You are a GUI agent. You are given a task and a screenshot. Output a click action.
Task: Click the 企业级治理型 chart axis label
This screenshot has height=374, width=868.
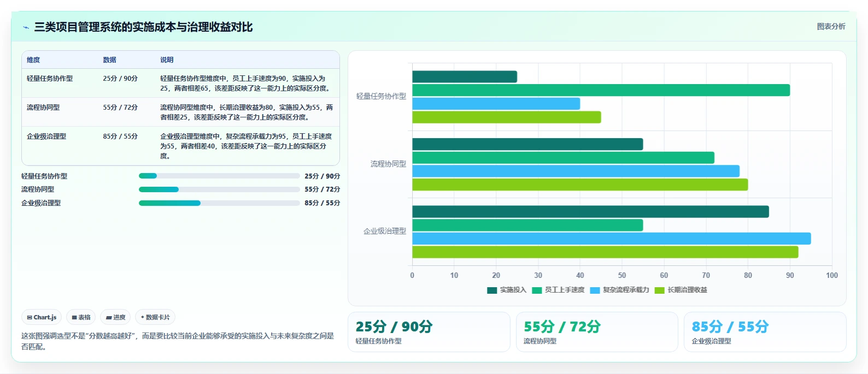click(385, 231)
